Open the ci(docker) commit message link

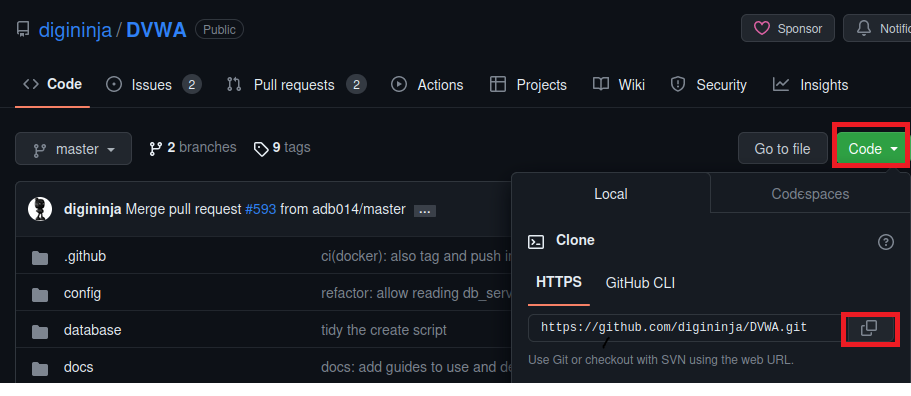[x=416, y=256]
